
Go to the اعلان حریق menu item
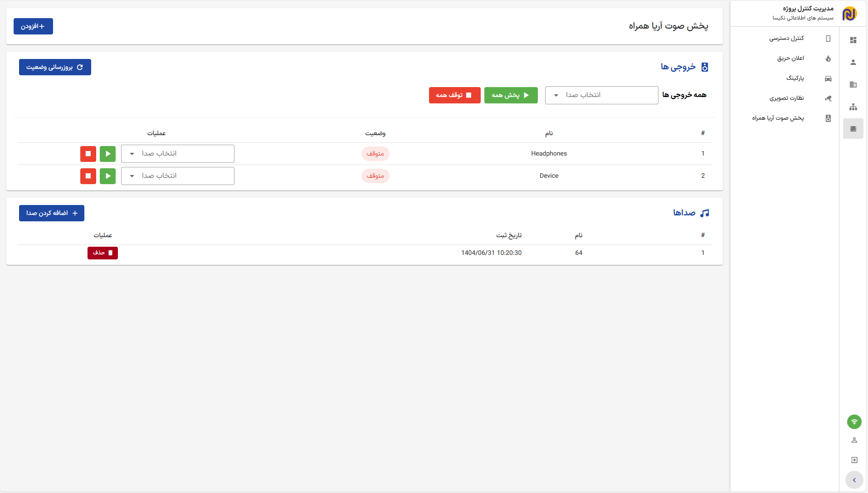coord(790,59)
